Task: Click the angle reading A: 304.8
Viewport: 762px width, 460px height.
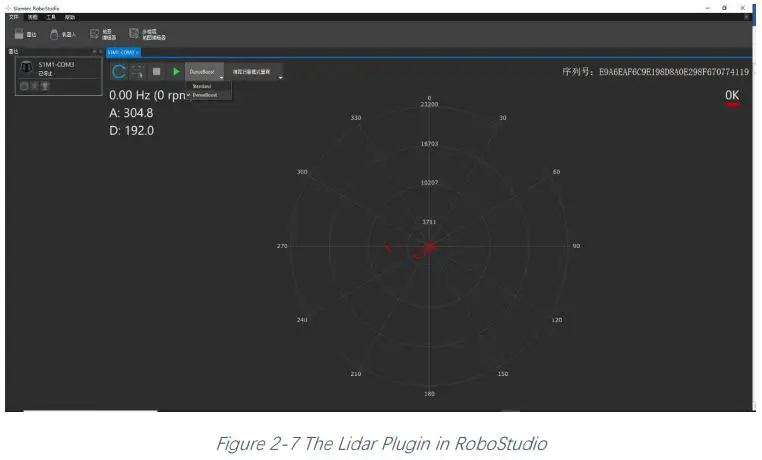Action: pyautogui.click(x=131, y=113)
